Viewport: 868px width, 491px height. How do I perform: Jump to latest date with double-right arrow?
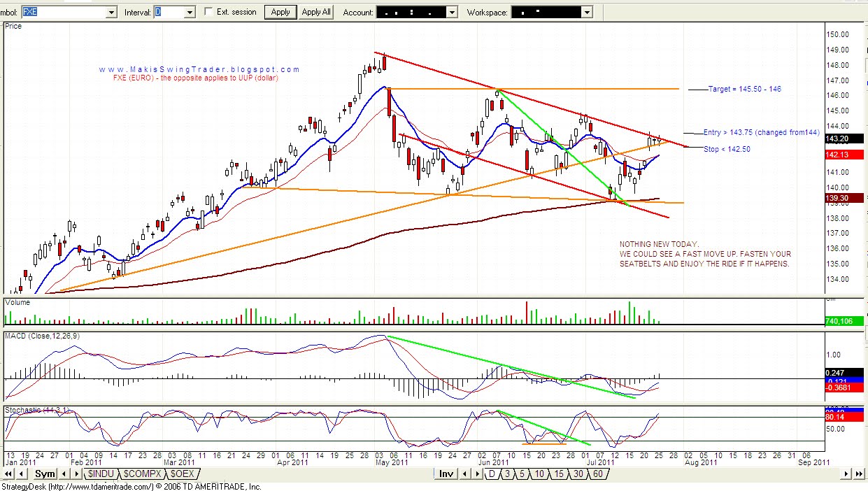(x=859, y=474)
